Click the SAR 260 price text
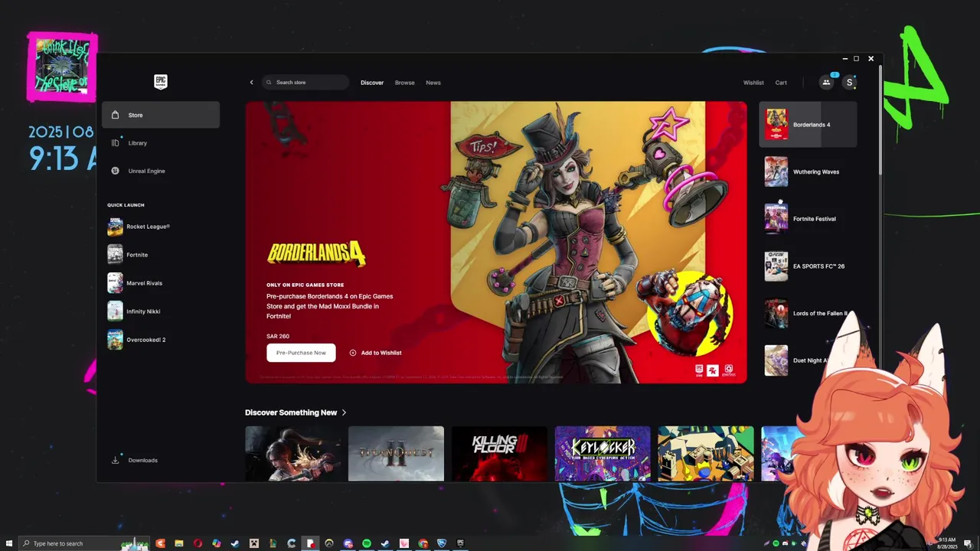The image size is (980, 551). click(278, 336)
